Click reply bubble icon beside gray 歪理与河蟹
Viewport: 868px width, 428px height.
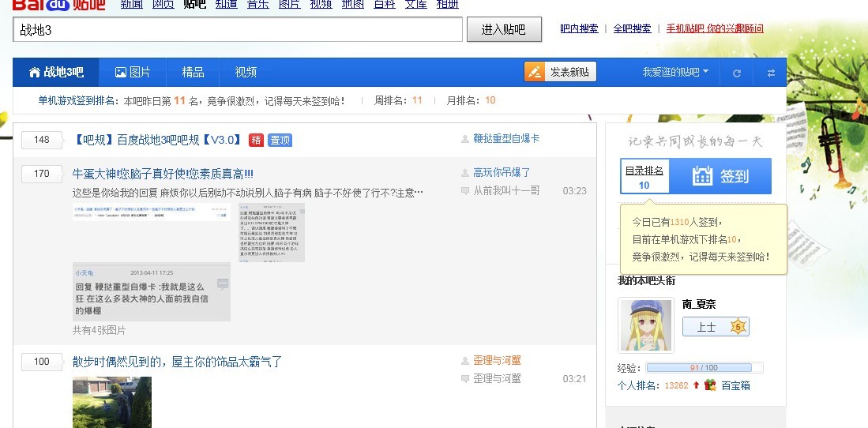pyautogui.click(x=465, y=379)
